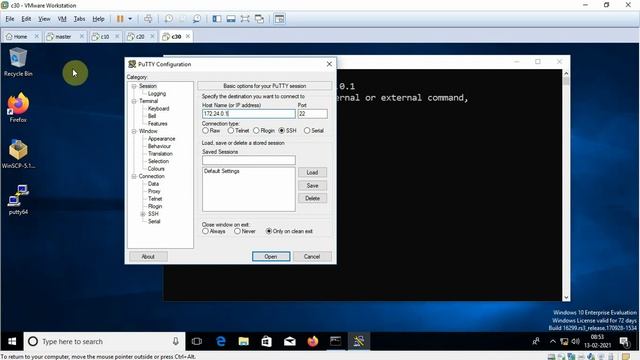This screenshot has height=360, width=640.
Task: Send Ctrl+Alt+Del using the VMware toolbar icon
Action: point(148,19)
